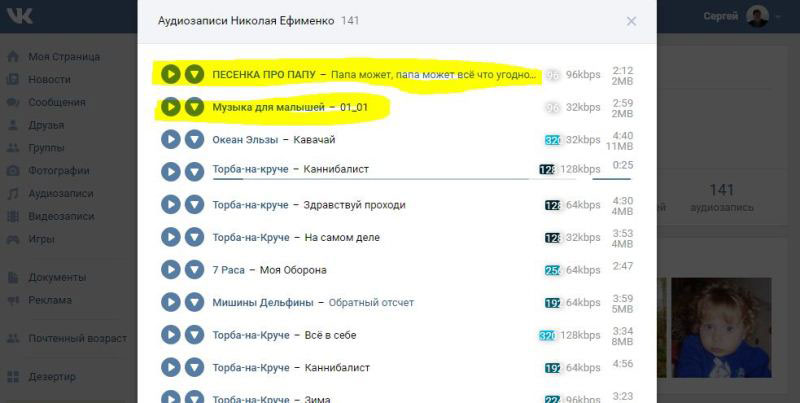Play the track ПЕСЕНКА ПРО ПАПУ
Screen dimensions: 800x403
point(171,74)
